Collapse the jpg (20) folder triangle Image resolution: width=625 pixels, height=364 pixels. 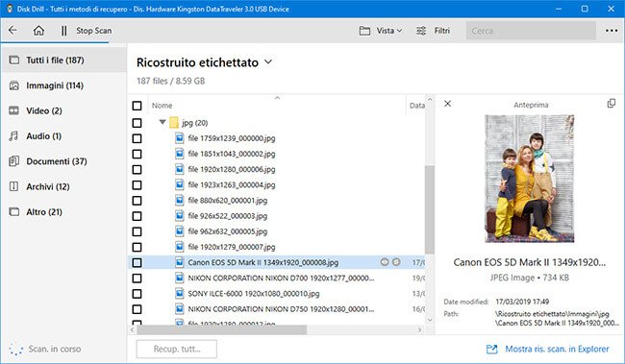pyautogui.click(x=162, y=122)
